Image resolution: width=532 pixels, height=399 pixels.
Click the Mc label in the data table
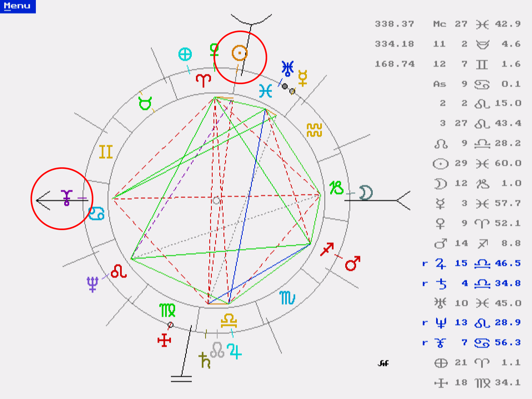pyautogui.click(x=439, y=24)
